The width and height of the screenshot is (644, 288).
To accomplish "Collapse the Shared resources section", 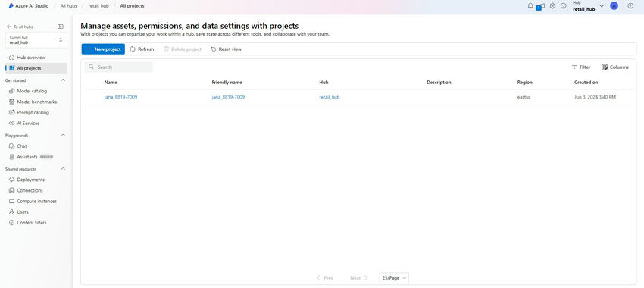I will click(x=63, y=169).
